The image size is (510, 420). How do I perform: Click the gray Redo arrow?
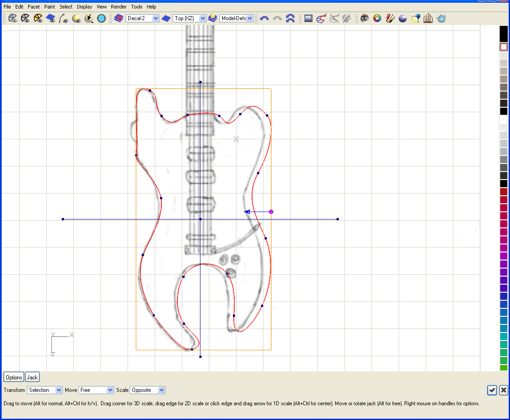click(277, 18)
